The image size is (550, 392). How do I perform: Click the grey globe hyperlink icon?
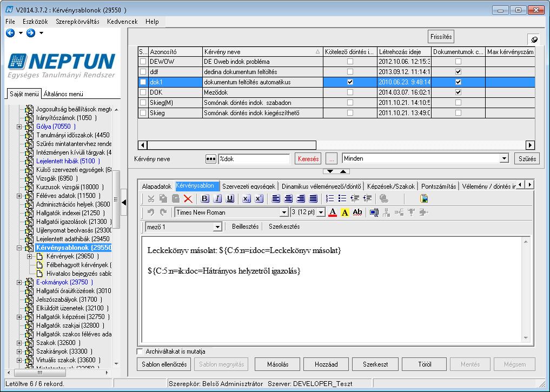click(x=384, y=199)
